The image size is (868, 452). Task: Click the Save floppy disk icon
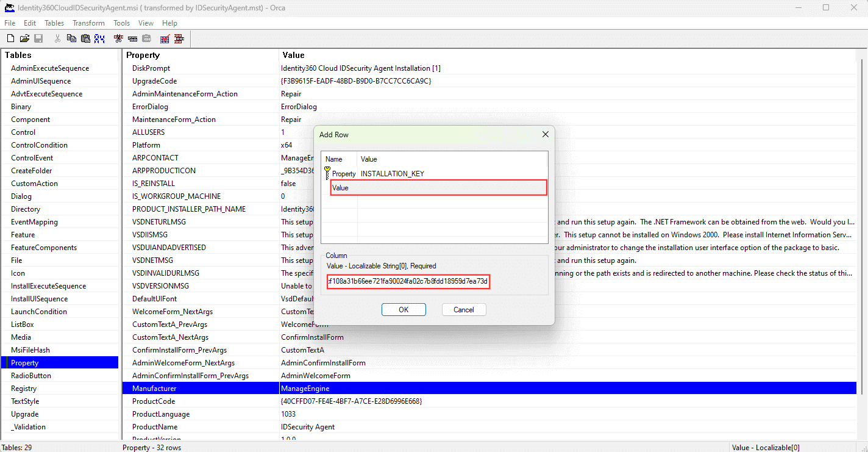point(38,38)
